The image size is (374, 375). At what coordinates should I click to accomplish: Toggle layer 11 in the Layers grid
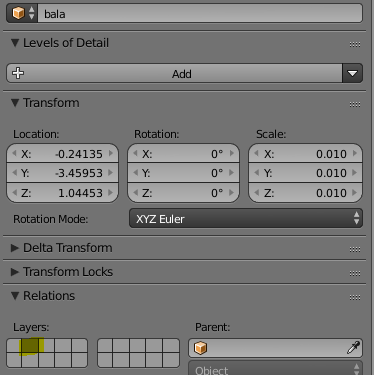pyautogui.click(x=14, y=360)
